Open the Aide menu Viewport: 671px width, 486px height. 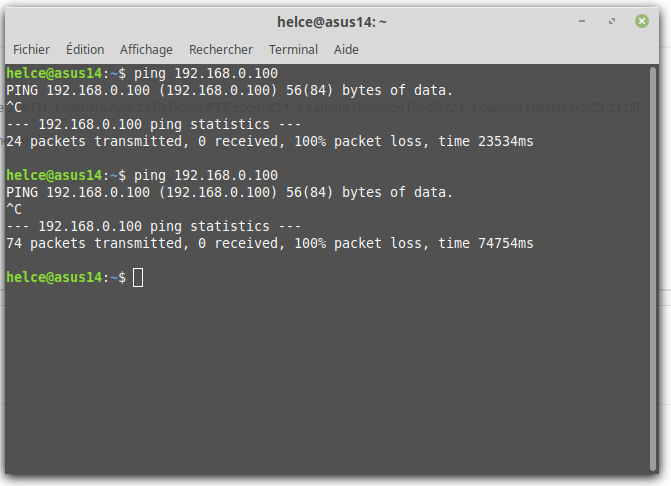[x=346, y=50]
